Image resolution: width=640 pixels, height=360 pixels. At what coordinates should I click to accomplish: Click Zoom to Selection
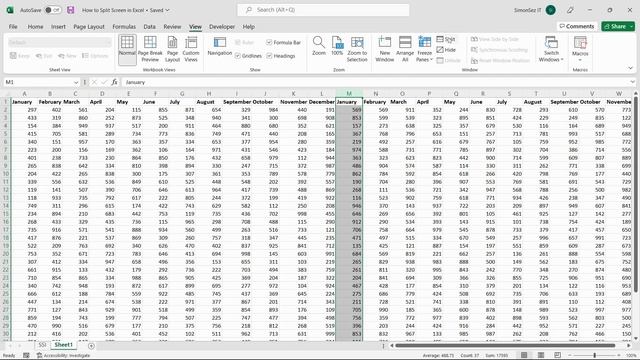(357, 49)
